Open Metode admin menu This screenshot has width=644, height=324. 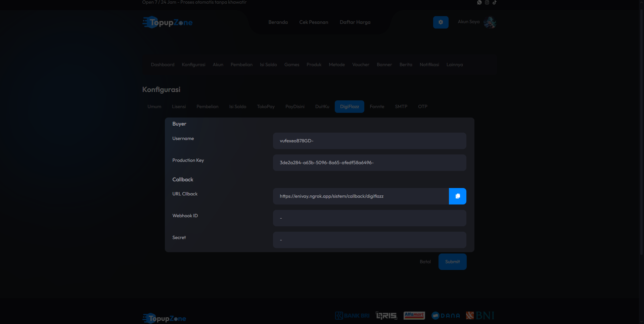(x=337, y=64)
